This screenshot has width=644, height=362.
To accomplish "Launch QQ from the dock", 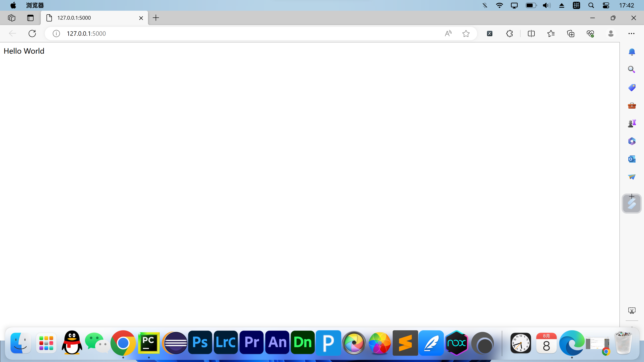I will click(72, 343).
